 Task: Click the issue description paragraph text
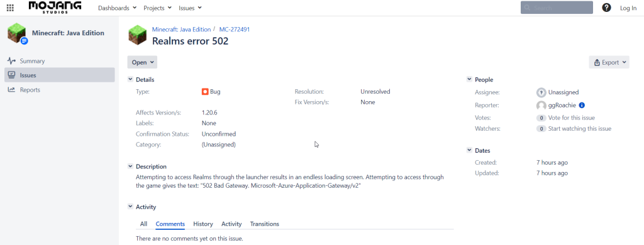click(289, 182)
